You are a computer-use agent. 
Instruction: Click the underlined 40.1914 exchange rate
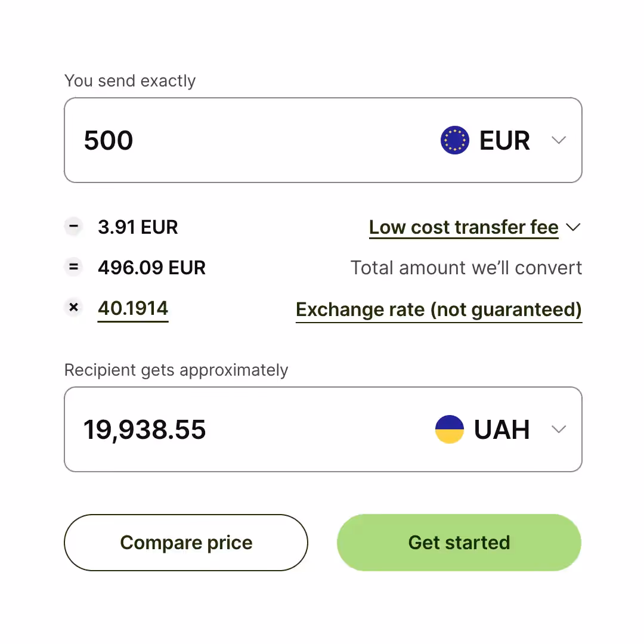(x=132, y=308)
